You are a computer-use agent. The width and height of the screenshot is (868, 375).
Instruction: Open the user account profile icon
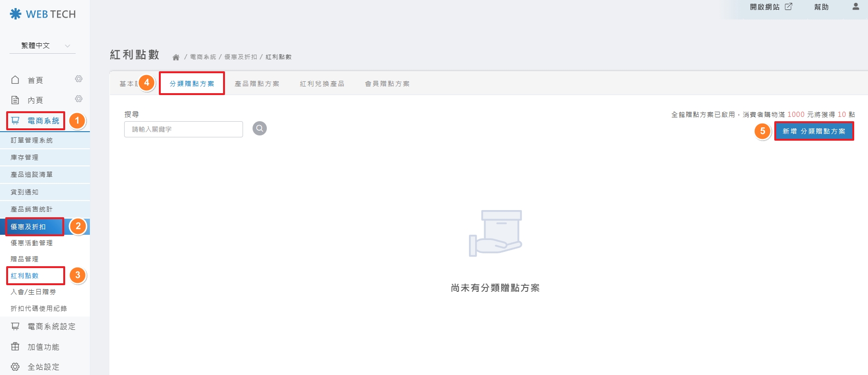(x=856, y=7)
